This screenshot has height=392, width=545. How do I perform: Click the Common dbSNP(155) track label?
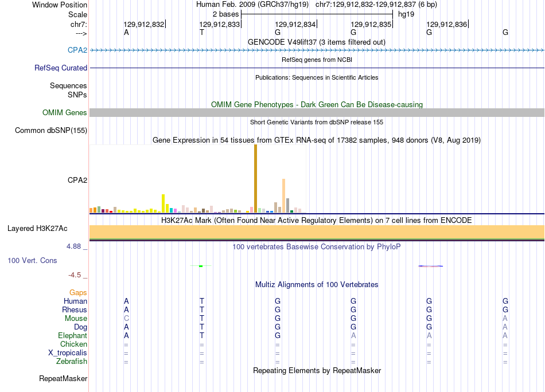coord(51,130)
